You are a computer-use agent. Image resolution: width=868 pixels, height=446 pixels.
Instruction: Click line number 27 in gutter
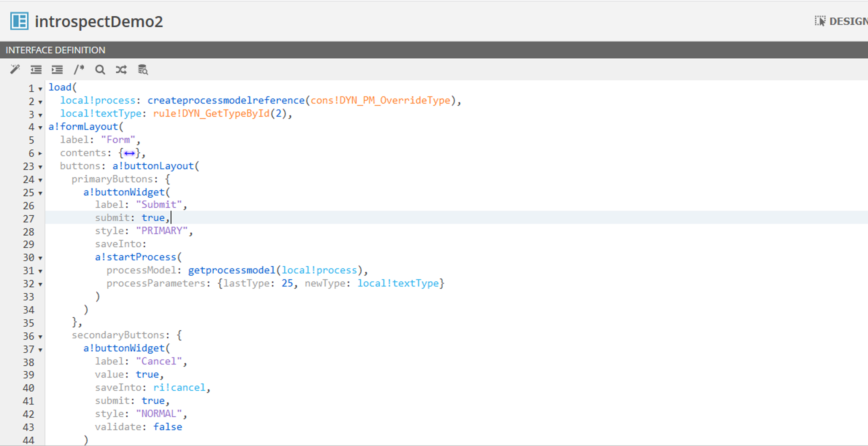coord(29,219)
